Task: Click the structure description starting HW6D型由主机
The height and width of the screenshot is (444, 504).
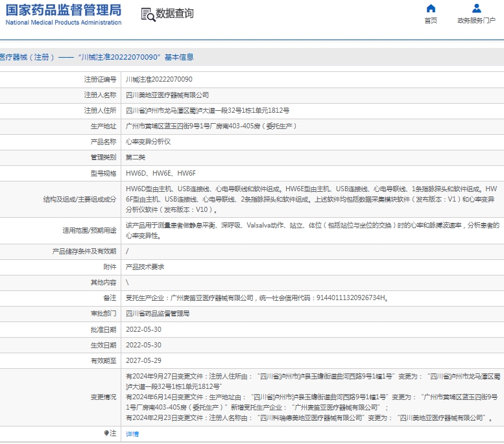Action: 311,199
